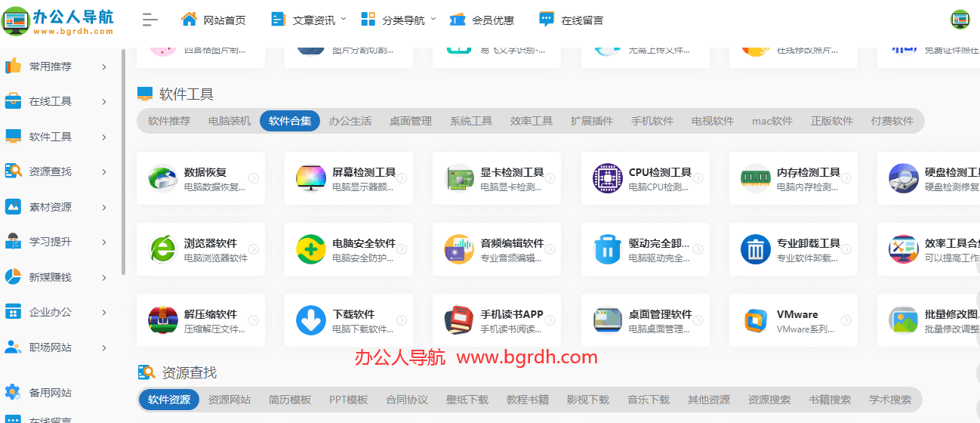Switch to the PPT模板 tab
The width and height of the screenshot is (980, 423).
click(x=349, y=400)
